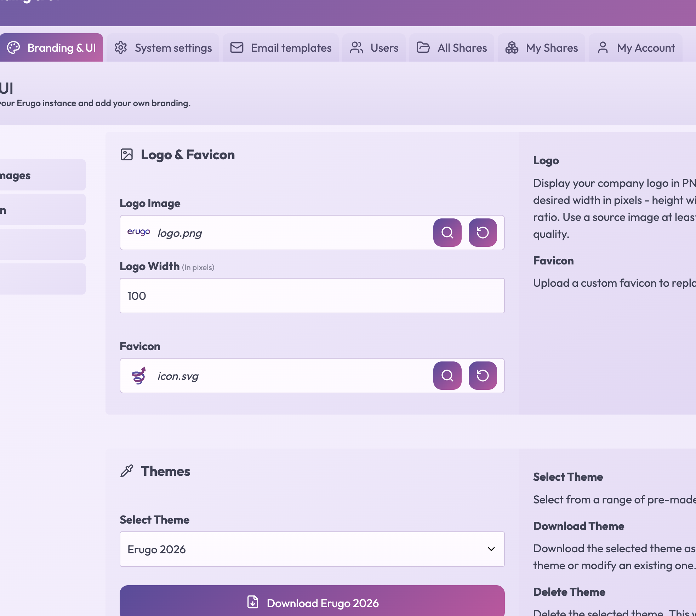696x616 pixels.
Task: Click the person icon on My Account tab
Action: pyautogui.click(x=603, y=47)
